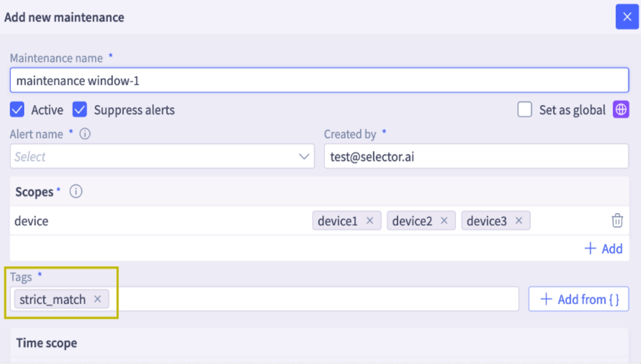Image resolution: width=641 pixels, height=364 pixels.
Task: Click the Add from {} button
Action: click(578, 299)
